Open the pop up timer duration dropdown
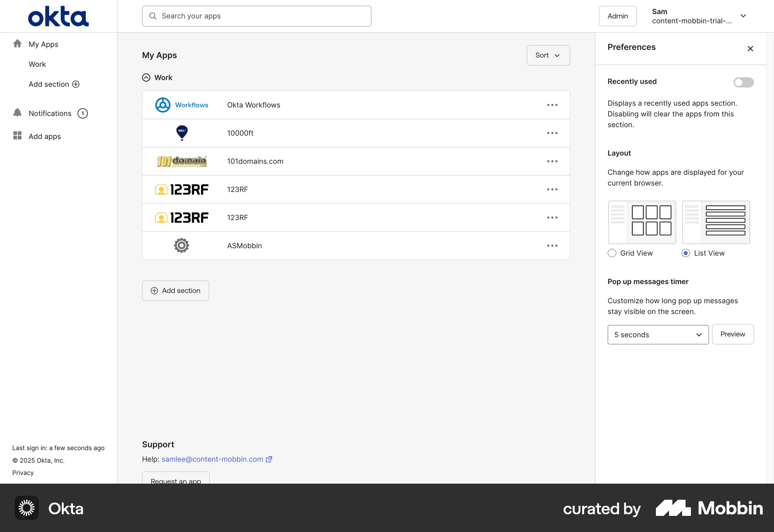 click(657, 335)
